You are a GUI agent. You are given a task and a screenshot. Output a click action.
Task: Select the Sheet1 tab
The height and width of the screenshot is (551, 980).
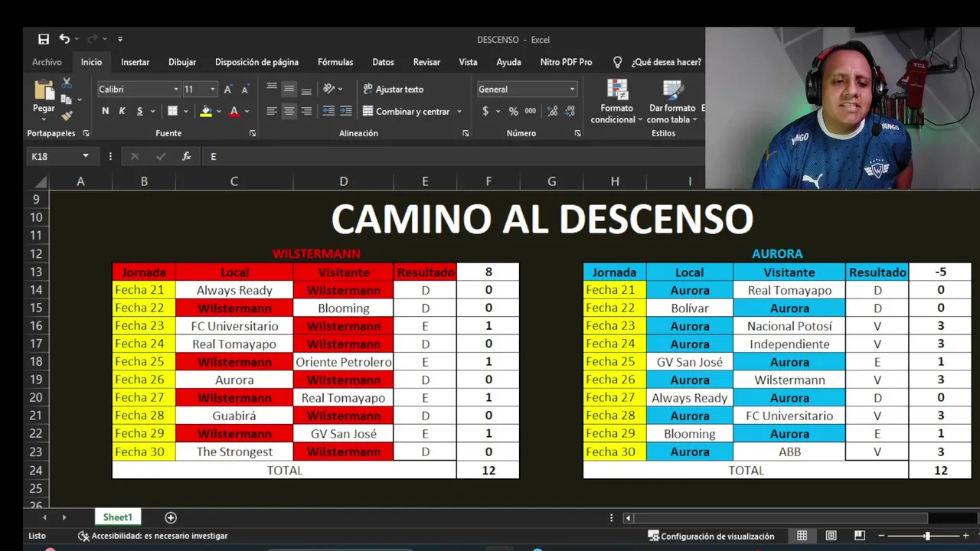pyautogui.click(x=118, y=517)
